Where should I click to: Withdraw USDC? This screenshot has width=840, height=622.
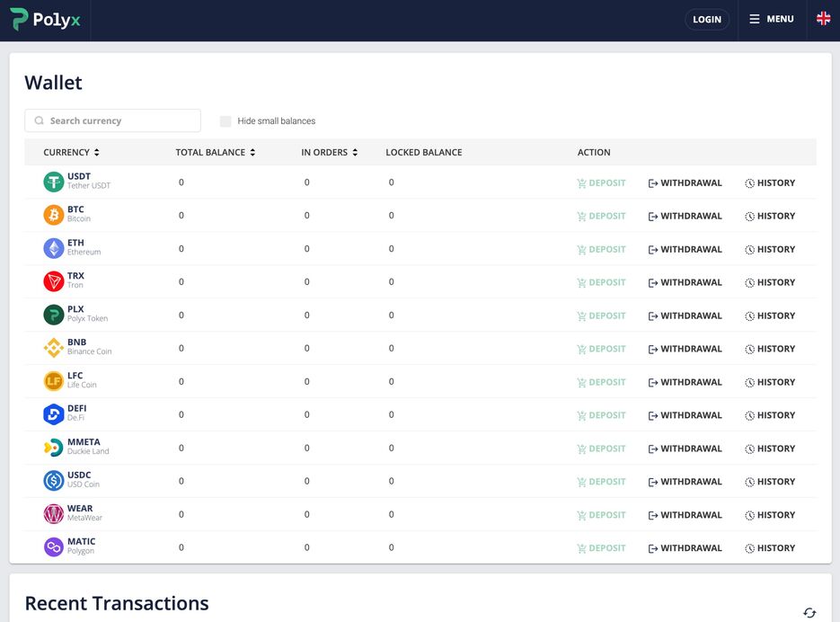685,482
